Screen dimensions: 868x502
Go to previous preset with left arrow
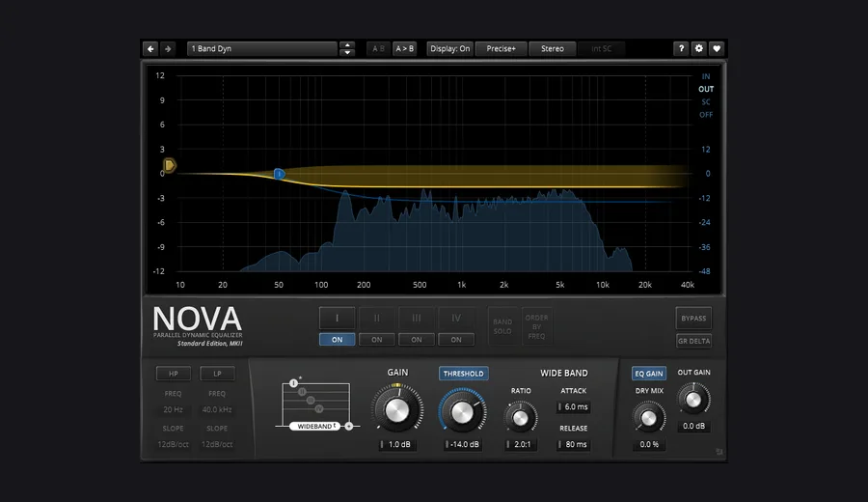150,49
